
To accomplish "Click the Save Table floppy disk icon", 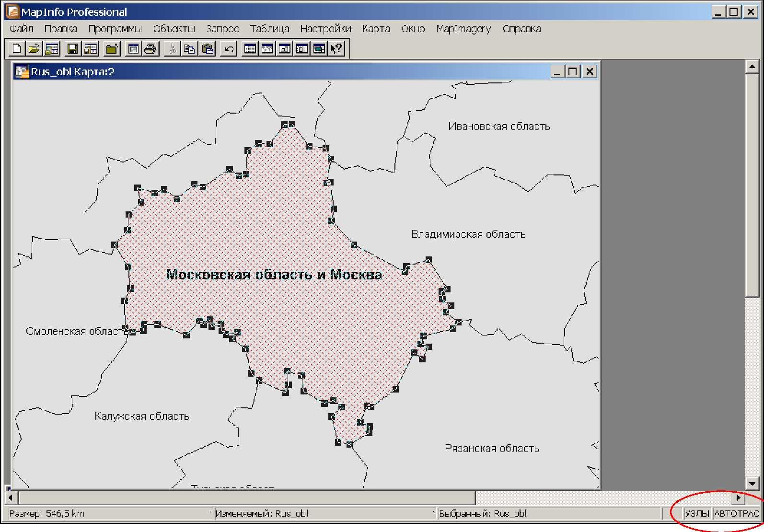I will pyautogui.click(x=72, y=48).
